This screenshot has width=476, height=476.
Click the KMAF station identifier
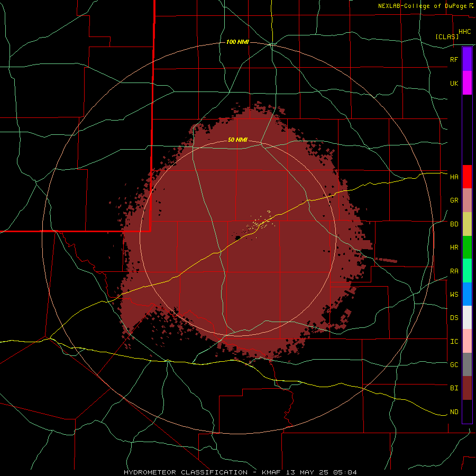[x=272, y=472]
